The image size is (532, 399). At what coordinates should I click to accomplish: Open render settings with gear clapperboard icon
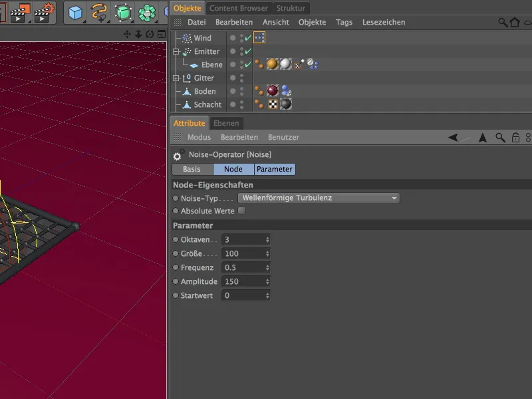[45, 13]
